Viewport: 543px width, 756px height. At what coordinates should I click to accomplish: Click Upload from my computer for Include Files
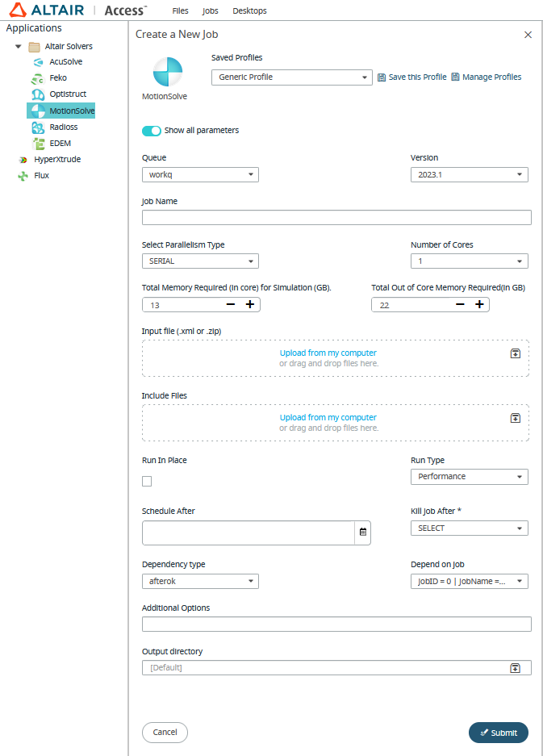pyautogui.click(x=328, y=418)
